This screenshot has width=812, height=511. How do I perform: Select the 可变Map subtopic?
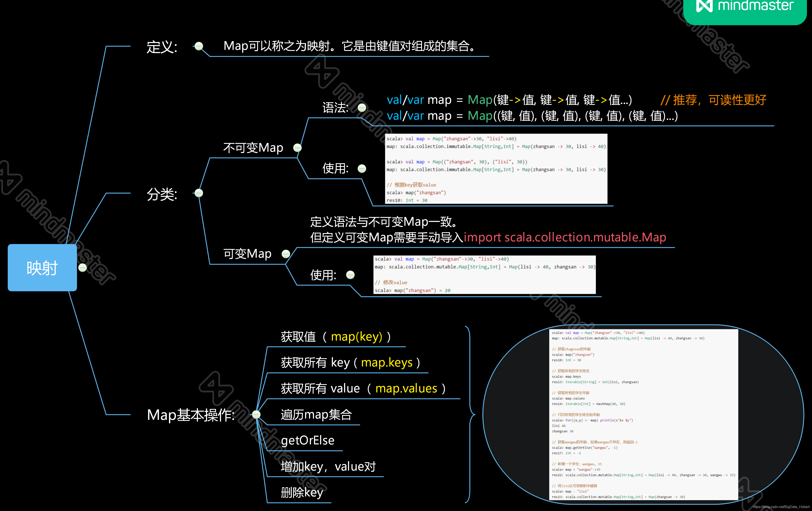click(248, 254)
